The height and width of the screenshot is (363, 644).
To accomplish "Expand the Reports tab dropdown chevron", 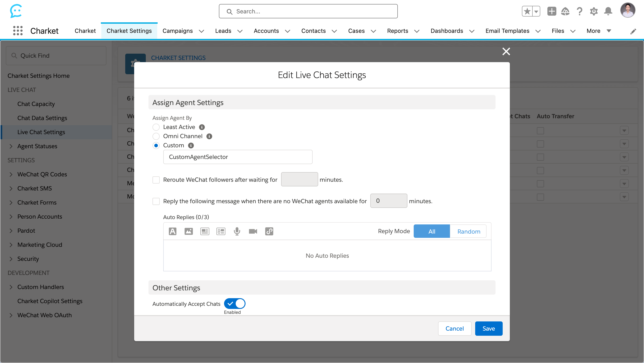I will click(417, 31).
